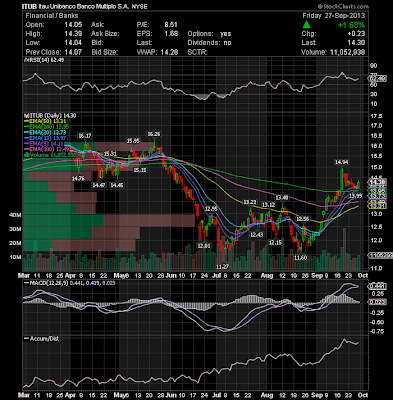393x400 pixels.
Task: Click the Jun label on date axis
Action: [x=171, y=276]
